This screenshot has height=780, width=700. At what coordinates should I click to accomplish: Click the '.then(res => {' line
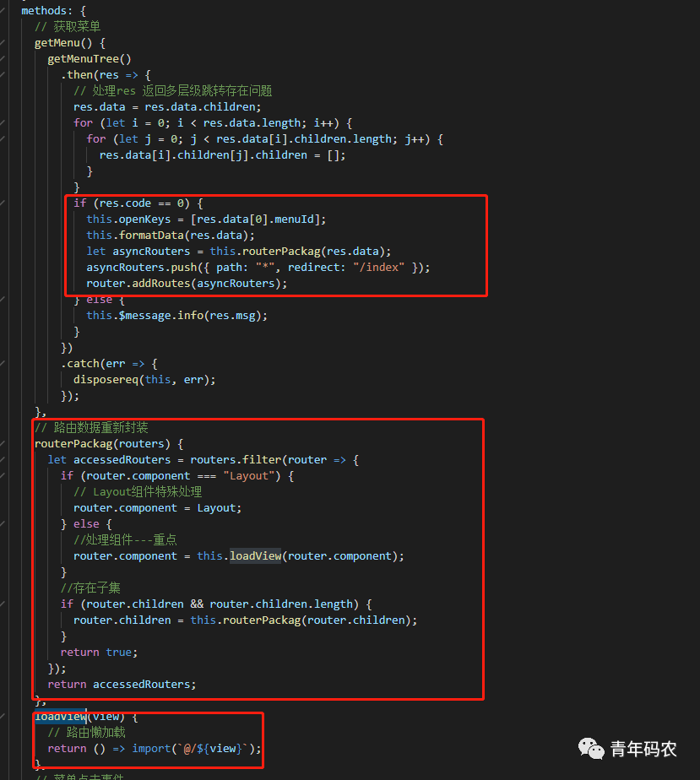[x=106, y=74]
